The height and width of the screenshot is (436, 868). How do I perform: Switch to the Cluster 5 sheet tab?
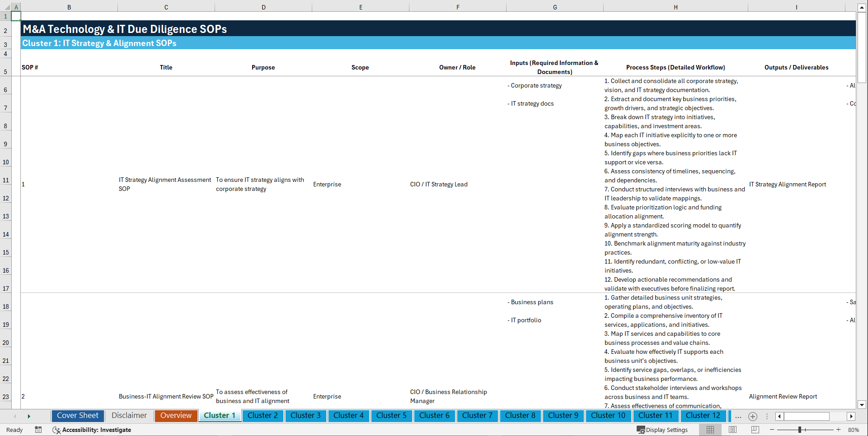391,416
